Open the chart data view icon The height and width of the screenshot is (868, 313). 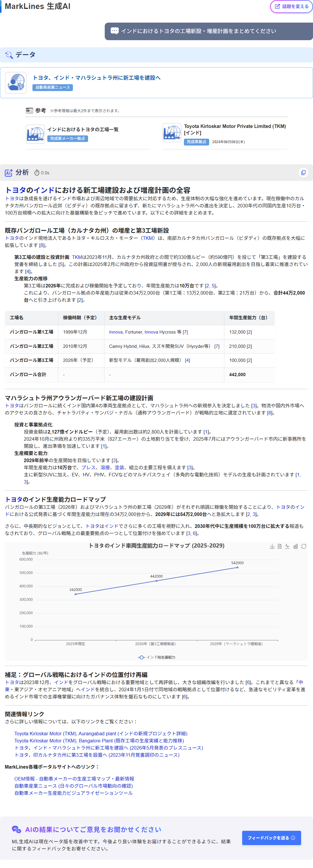(280, 546)
